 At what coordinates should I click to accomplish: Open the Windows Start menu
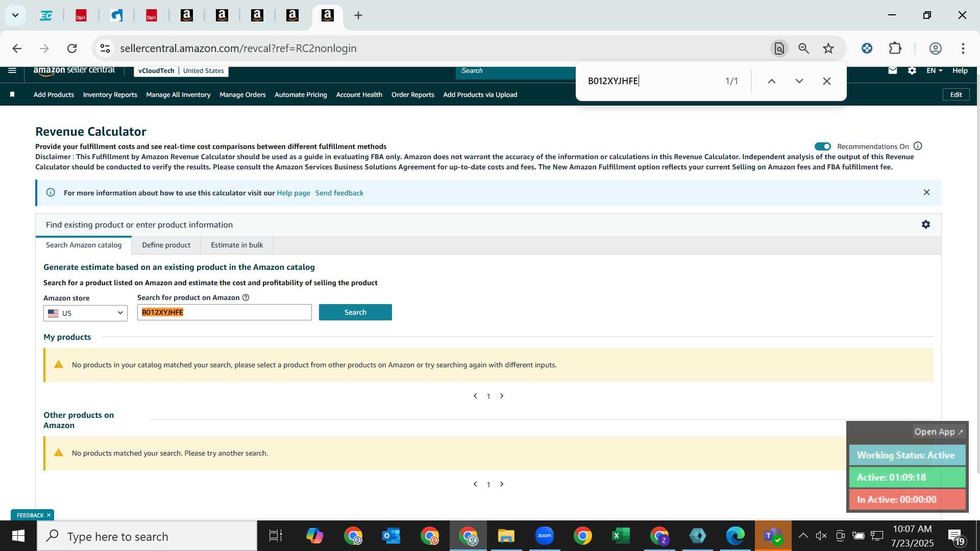pos(18,536)
